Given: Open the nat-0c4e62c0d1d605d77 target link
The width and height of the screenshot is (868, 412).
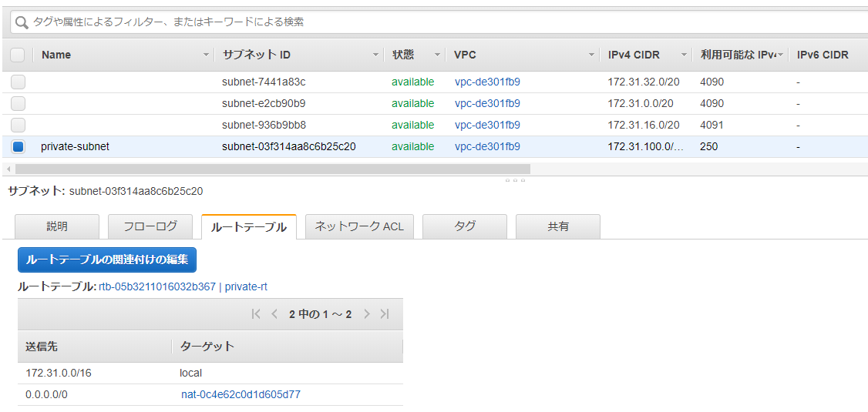Looking at the screenshot, I should (241, 395).
